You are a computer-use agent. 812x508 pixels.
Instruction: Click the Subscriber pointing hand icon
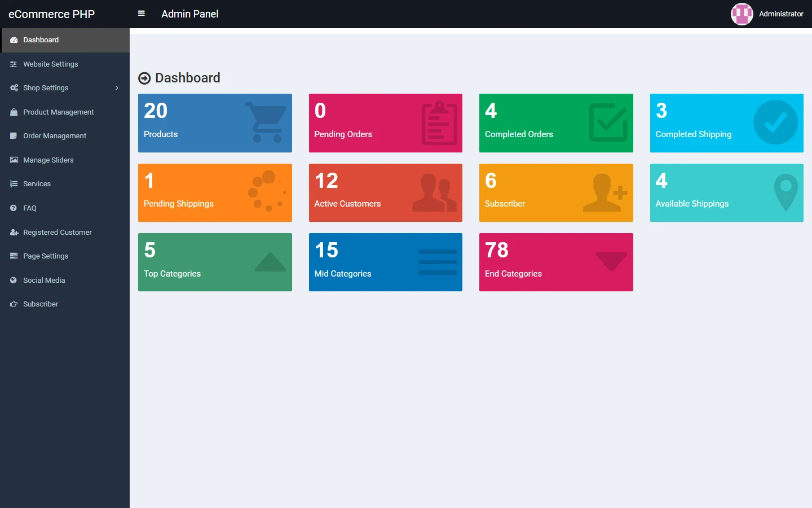[x=14, y=304]
